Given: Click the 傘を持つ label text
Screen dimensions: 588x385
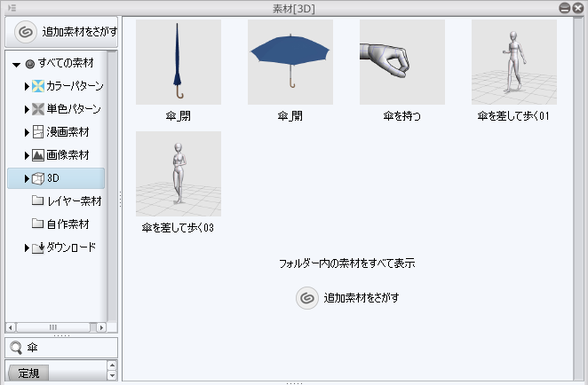Looking at the screenshot, I should [x=402, y=116].
